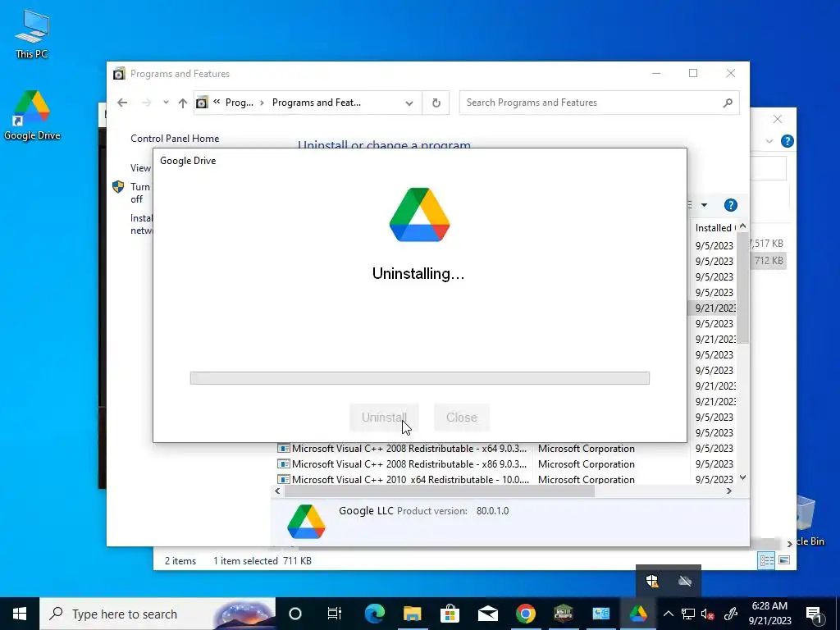Screen dimensions: 840x630
Task: Go up one level in Control Panel
Action: (x=183, y=103)
